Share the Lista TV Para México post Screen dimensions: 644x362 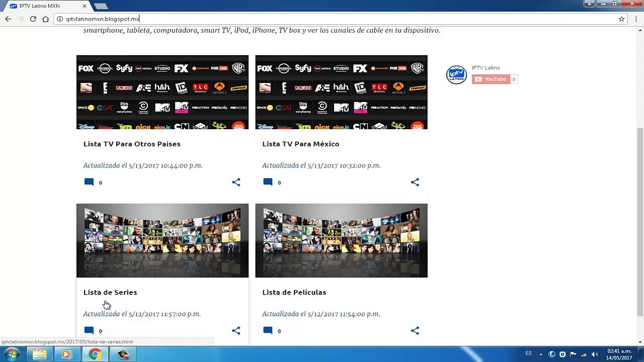tap(415, 182)
